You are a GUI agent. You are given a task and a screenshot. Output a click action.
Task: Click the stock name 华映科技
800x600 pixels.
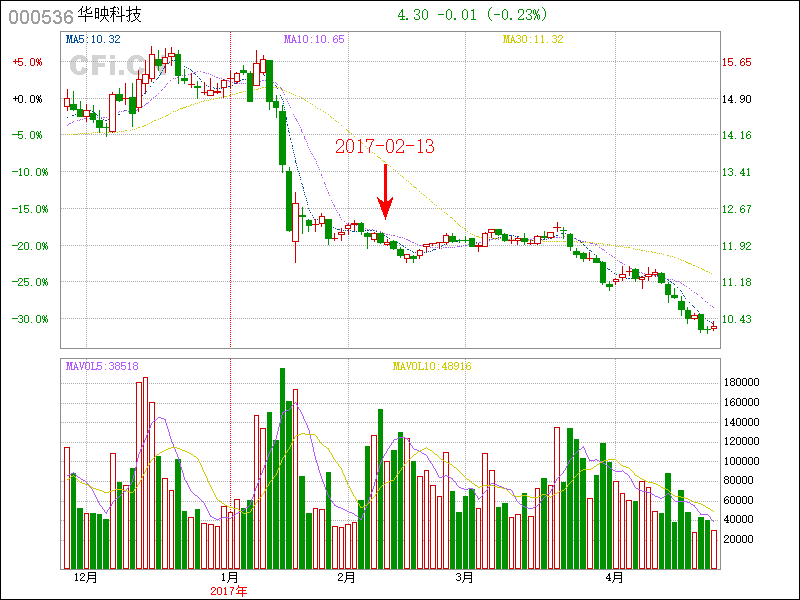(109, 15)
